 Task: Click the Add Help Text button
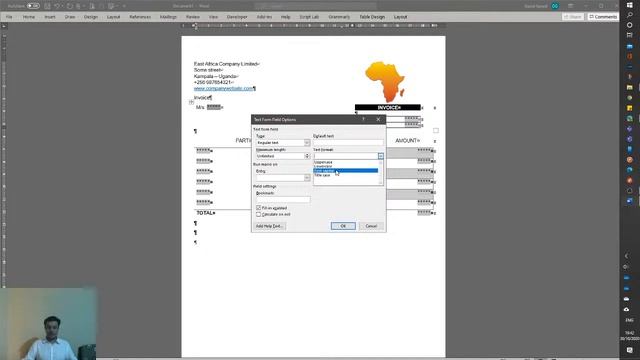click(x=269, y=226)
